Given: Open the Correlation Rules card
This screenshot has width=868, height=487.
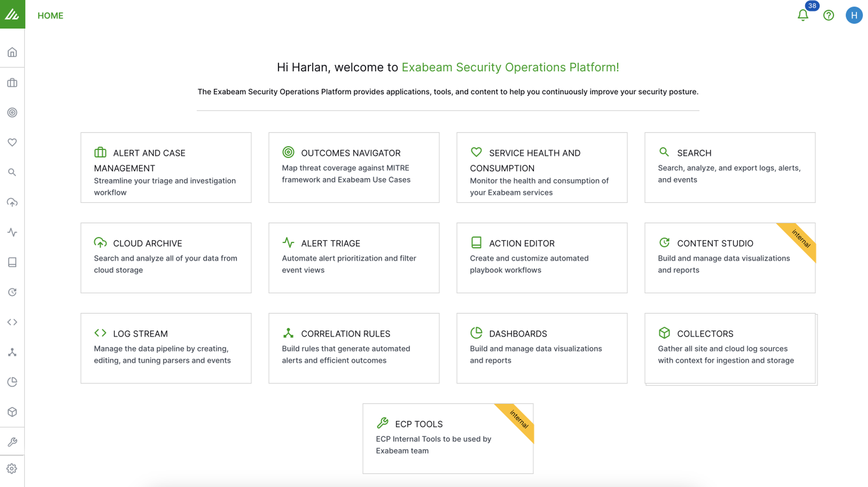Looking at the screenshot, I should coord(354,348).
